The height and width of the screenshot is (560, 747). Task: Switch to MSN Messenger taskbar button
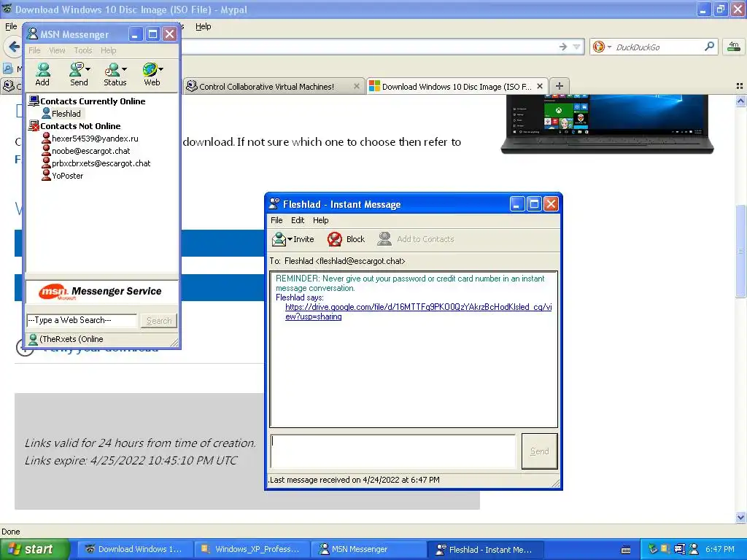369,550
